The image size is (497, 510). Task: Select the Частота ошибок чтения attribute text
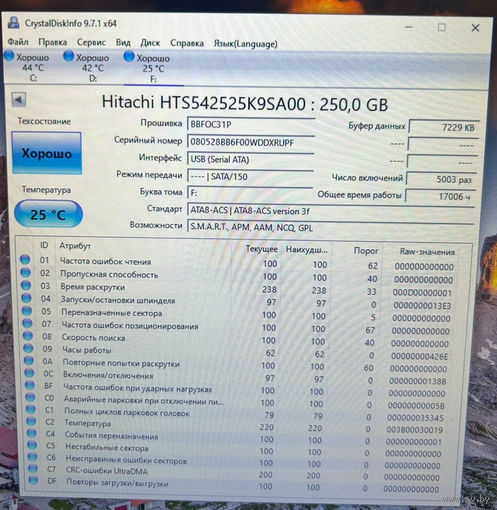click(106, 261)
